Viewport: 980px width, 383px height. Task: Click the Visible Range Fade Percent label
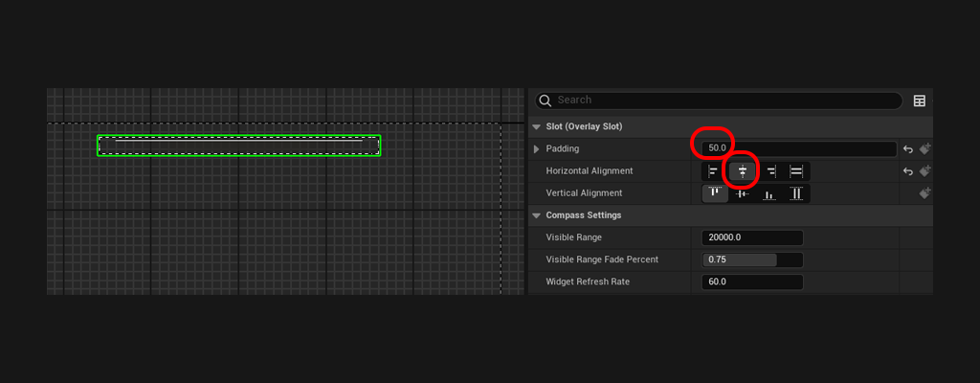pyautogui.click(x=602, y=259)
